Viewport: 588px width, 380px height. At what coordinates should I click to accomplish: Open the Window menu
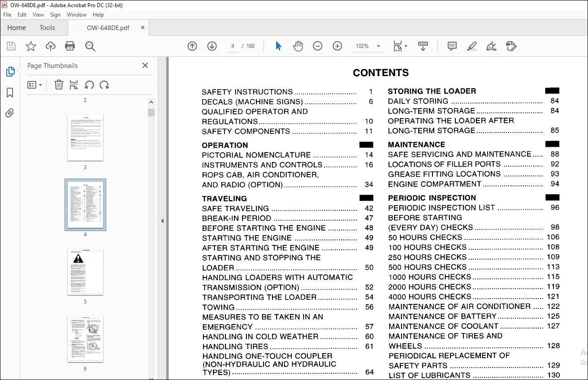pos(77,15)
